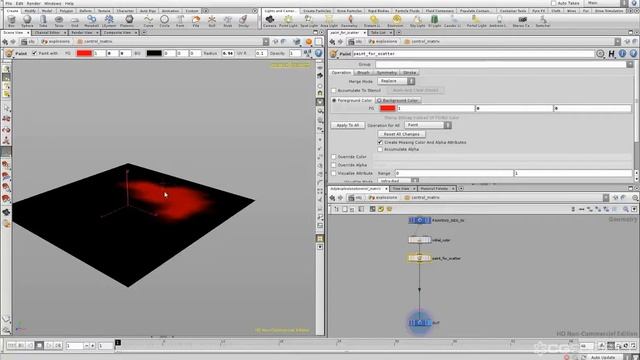Select the Circle shelf tool

164,21
